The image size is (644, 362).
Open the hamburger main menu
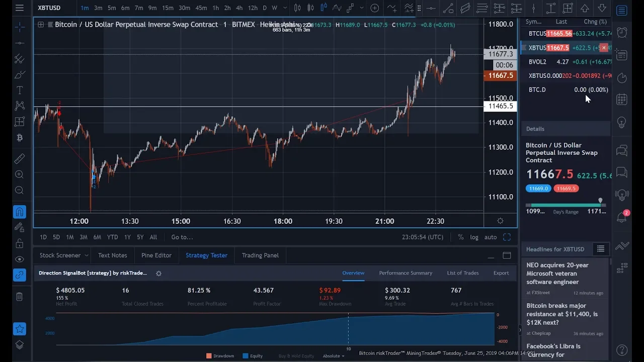pyautogui.click(x=19, y=8)
